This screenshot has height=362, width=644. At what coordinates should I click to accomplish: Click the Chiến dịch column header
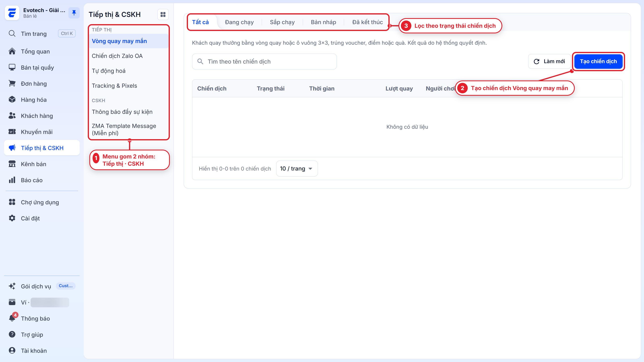[x=212, y=88]
